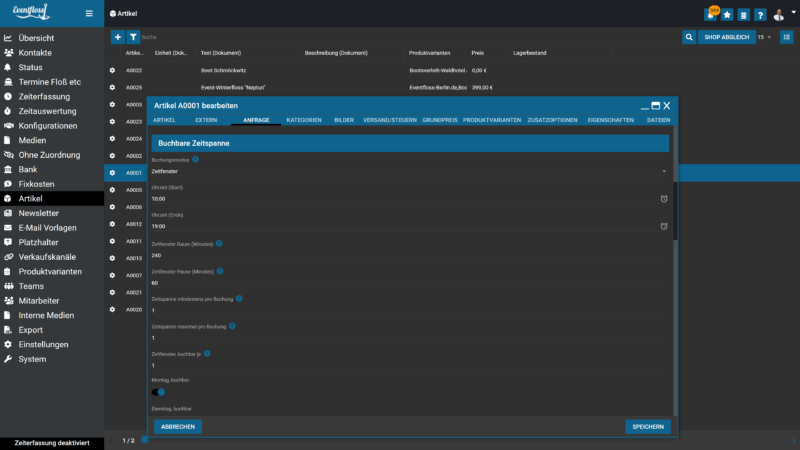Switch to the VERSAND/STEUERN tab
The height and width of the screenshot is (450, 800).
click(x=390, y=120)
